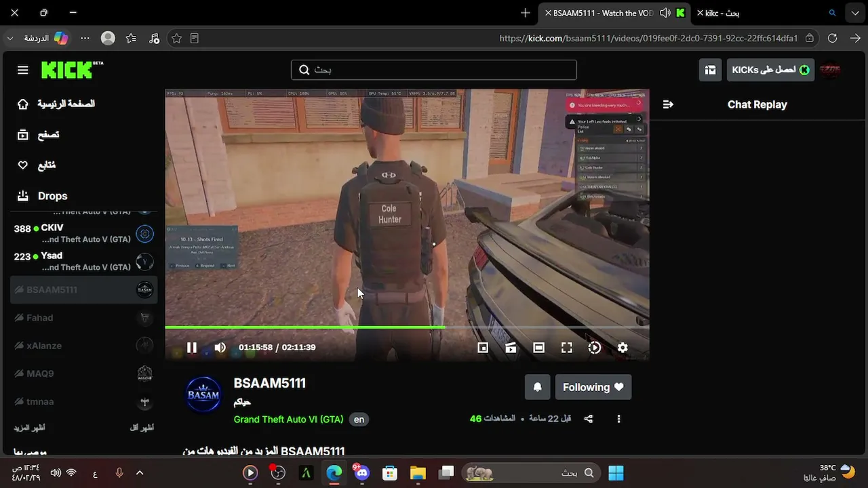
Task: Click the clip creation icon
Action: point(511,348)
